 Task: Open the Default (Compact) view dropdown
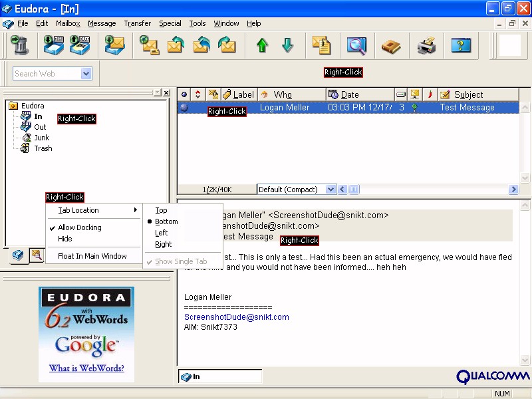(x=331, y=190)
